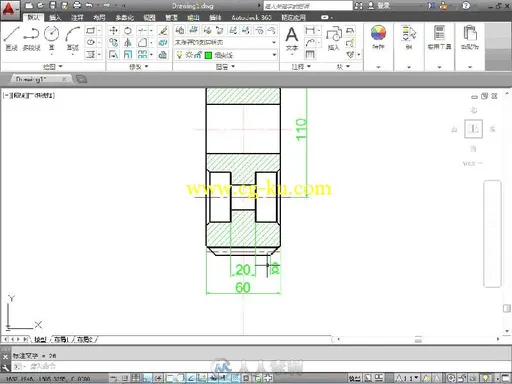This screenshot has width=512, height=384.
Task: Expand the Draw panel options
Action: coord(53,67)
